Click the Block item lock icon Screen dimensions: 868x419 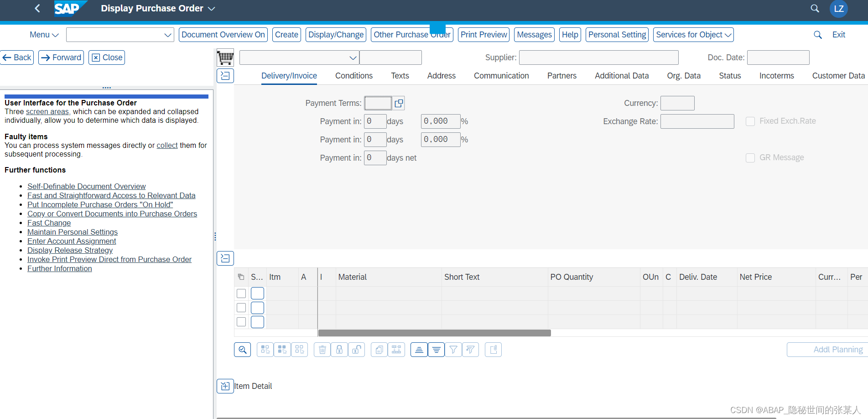point(339,350)
